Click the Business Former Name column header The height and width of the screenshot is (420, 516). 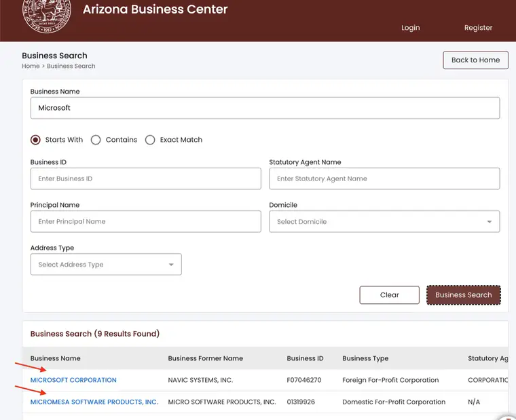pyautogui.click(x=205, y=358)
